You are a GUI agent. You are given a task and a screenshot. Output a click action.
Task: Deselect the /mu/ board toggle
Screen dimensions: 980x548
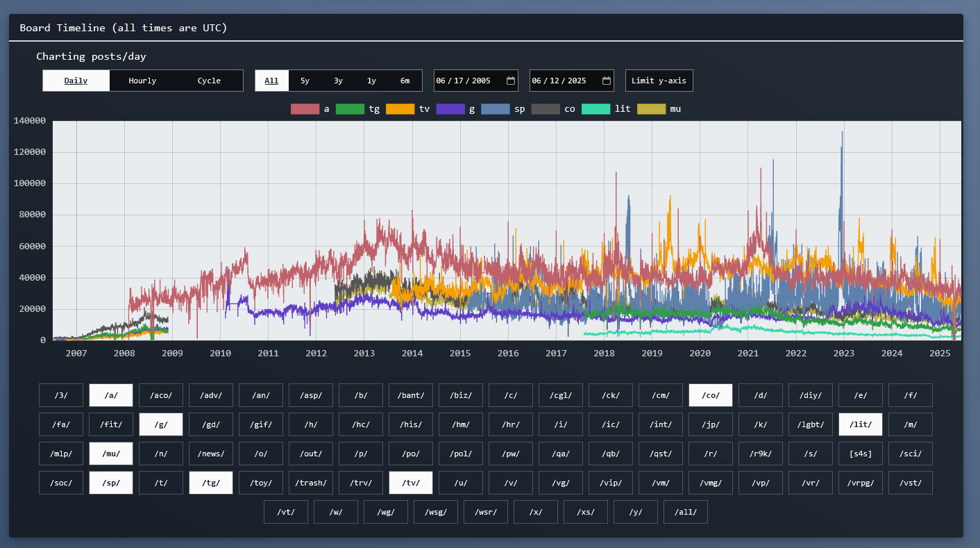[111, 454]
